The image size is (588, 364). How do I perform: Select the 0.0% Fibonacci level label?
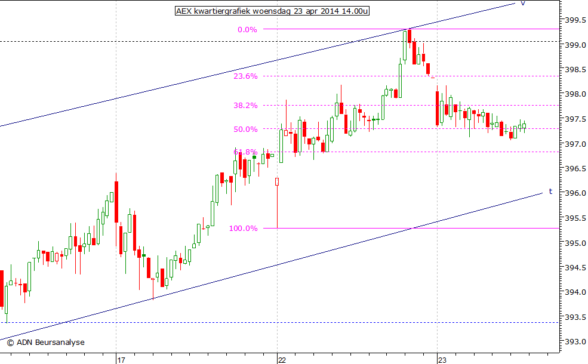point(247,30)
